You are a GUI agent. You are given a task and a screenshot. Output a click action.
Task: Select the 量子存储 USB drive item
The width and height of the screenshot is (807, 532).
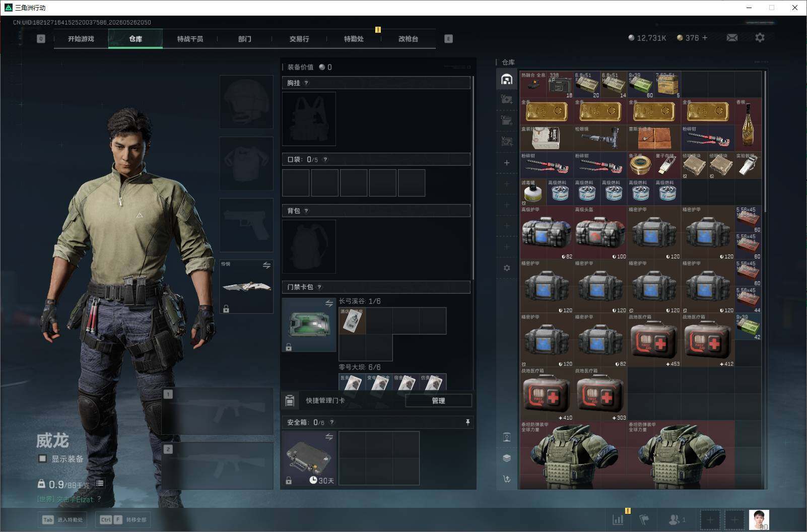tap(667, 165)
